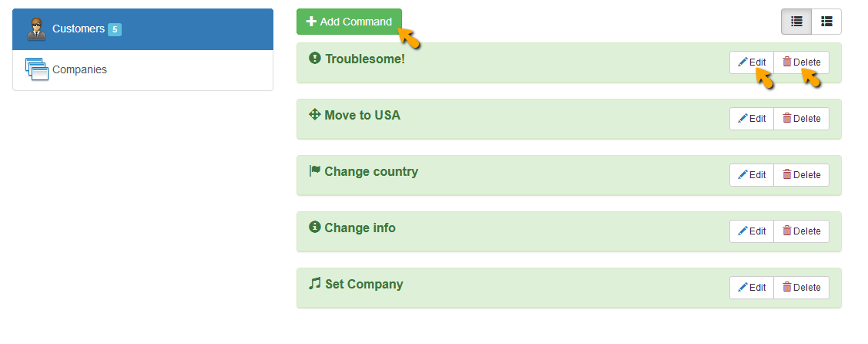Screen dimensions: 868x344
Task: Delete the Move to USA command
Action: 801,119
